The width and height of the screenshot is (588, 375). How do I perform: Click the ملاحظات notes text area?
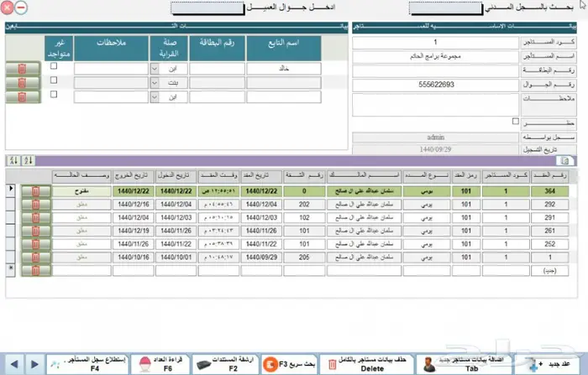(x=435, y=105)
